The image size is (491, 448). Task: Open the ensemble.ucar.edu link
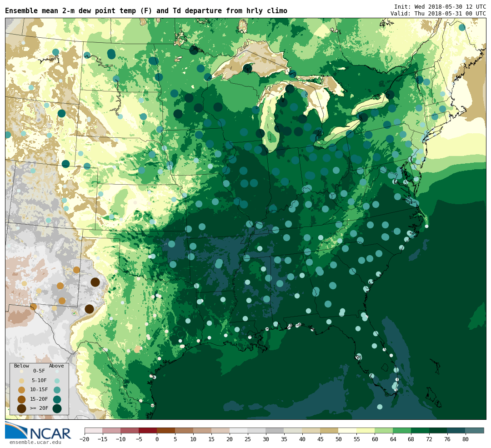coord(35,442)
